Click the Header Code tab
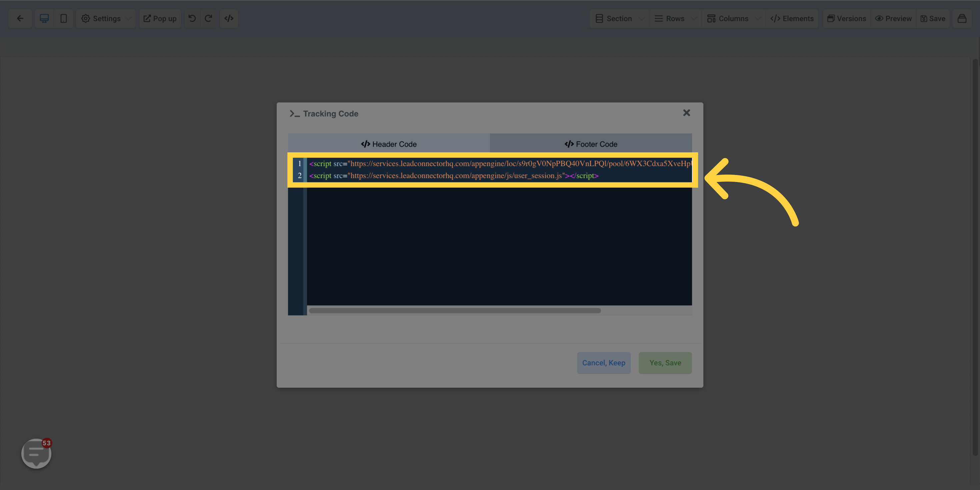 pyautogui.click(x=389, y=144)
